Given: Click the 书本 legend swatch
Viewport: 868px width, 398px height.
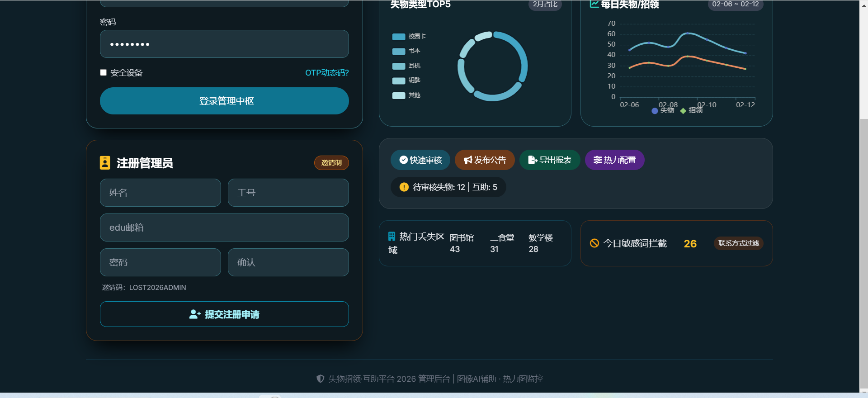Looking at the screenshot, I should [399, 51].
